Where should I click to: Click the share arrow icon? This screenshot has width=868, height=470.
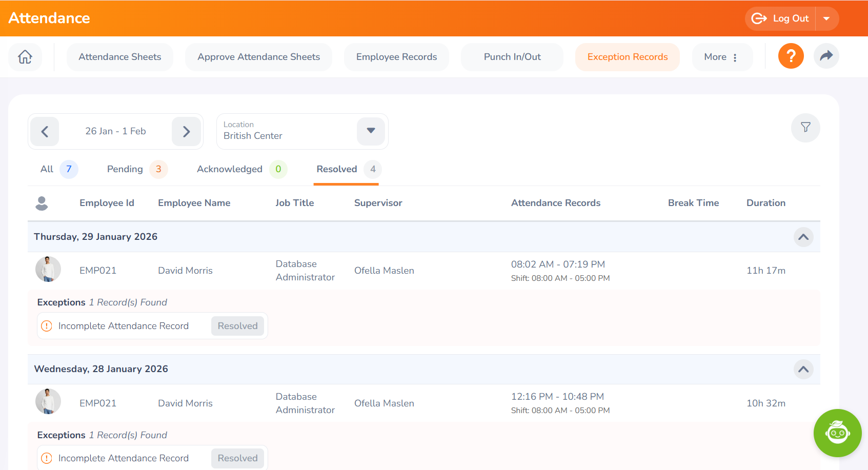point(826,56)
